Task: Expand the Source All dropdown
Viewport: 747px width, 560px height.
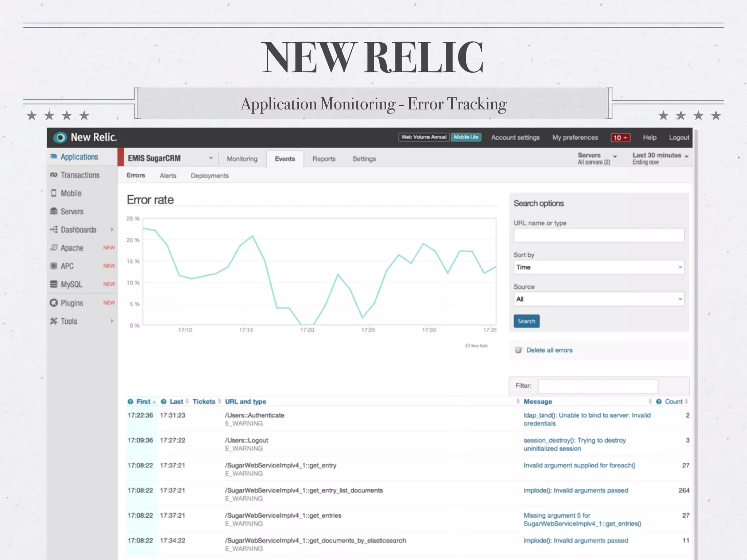Action: pos(599,299)
